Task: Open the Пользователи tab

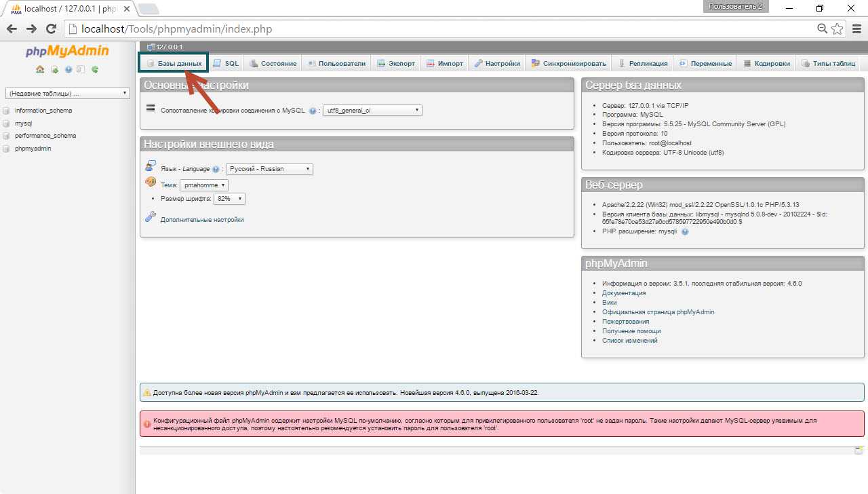Action: (336, 63)
